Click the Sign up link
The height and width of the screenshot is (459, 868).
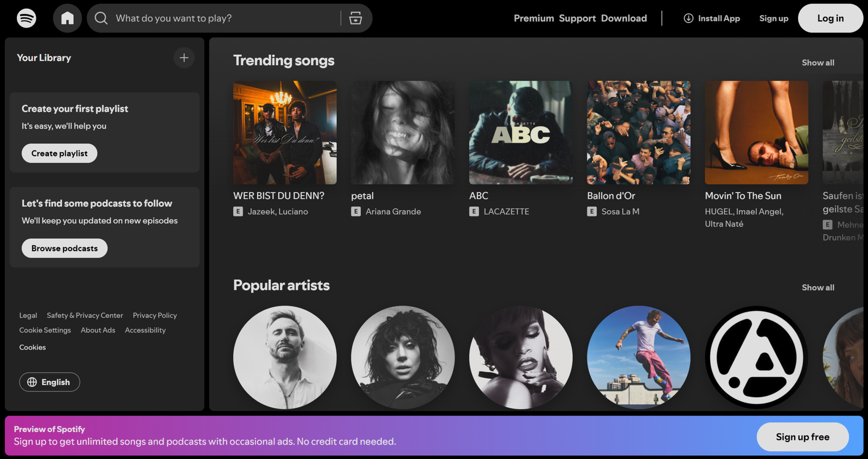click(x=774, y=18)
